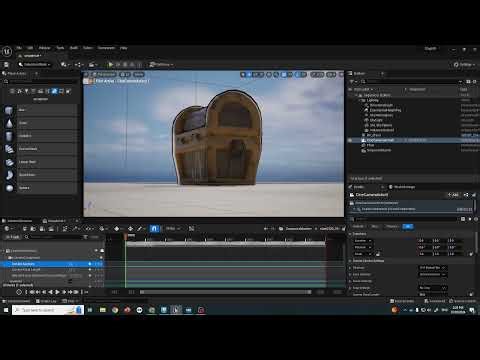Click the Sequencer render movie icon

point(51,229)
